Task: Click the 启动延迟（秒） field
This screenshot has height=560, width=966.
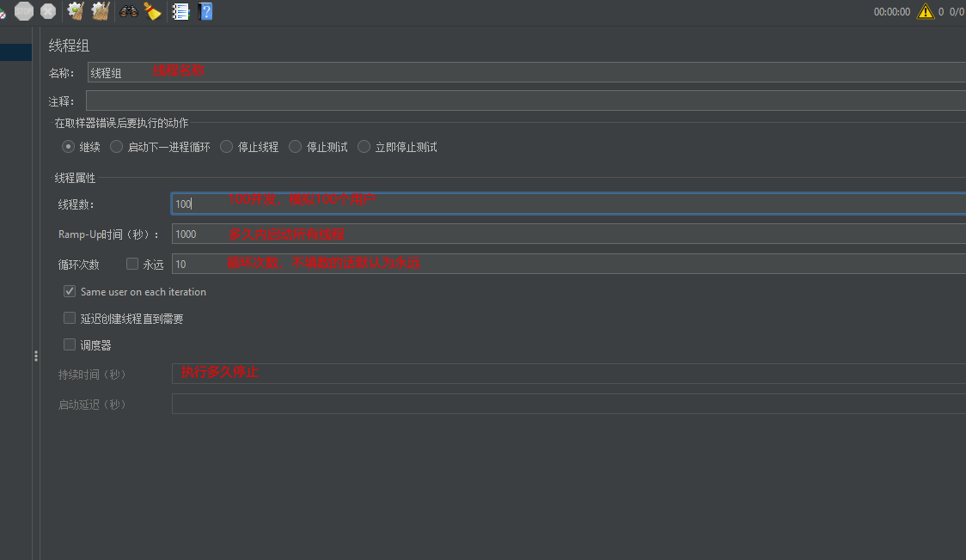Action: point(569,404)
